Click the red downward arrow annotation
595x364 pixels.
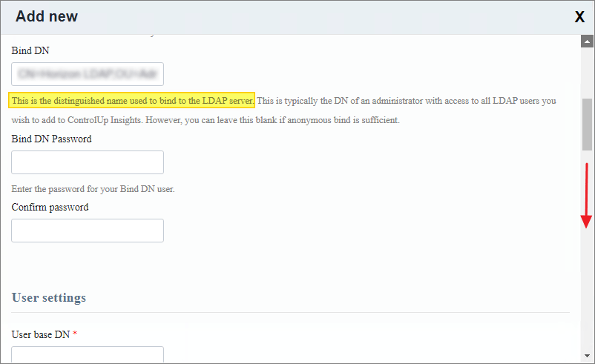tap(586, 196)
